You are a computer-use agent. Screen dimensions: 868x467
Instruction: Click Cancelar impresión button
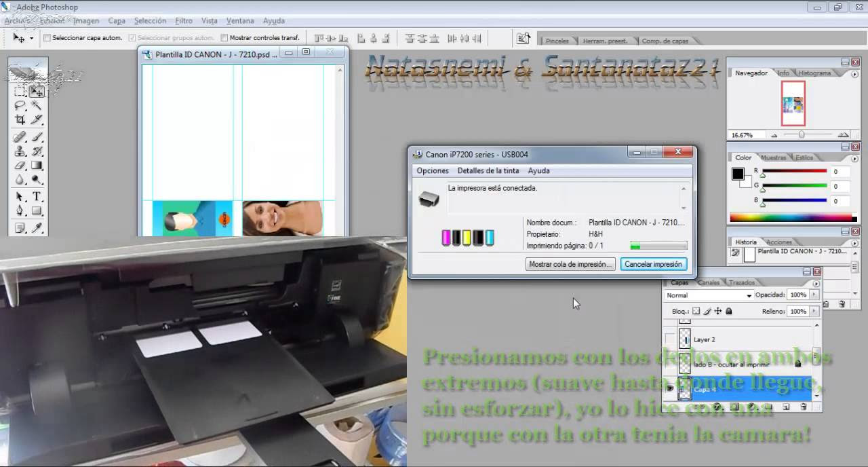click(x=653, y=264)
